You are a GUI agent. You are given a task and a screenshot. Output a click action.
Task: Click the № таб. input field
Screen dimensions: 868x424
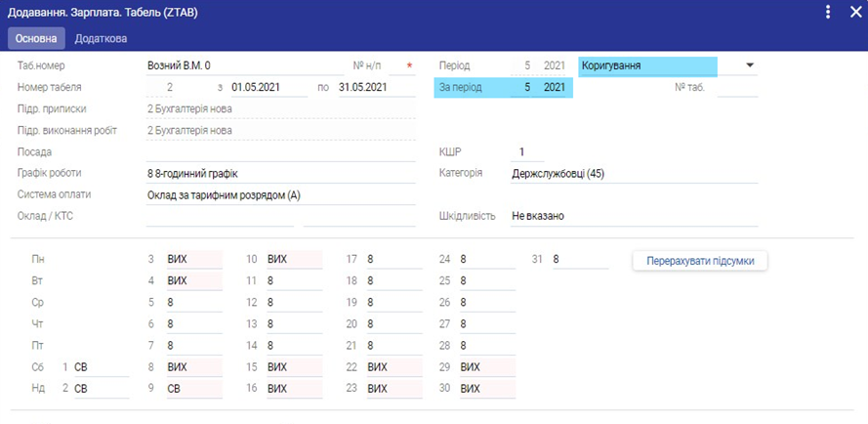pyautogui.click(x=737, y=87)
